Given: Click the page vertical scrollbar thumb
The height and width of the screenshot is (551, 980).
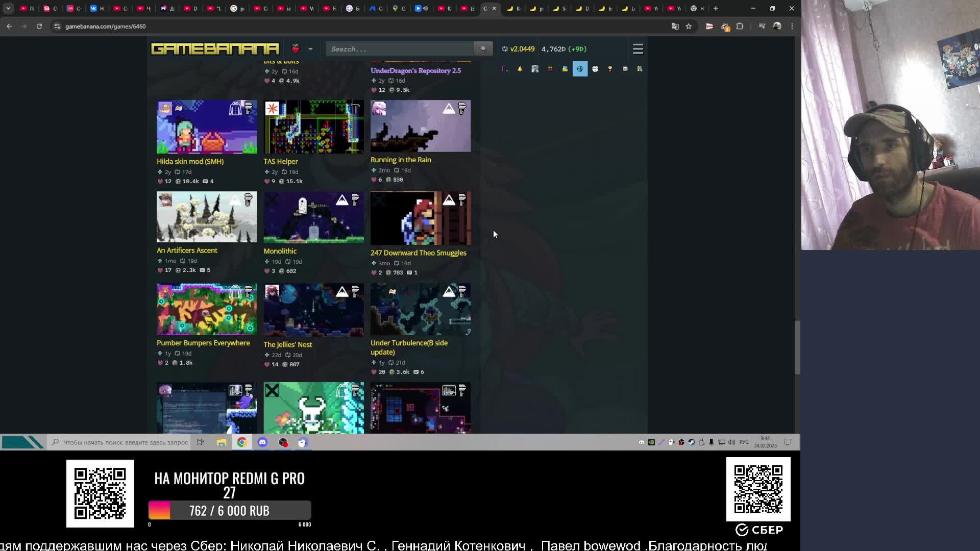Looking at the screenshot, I should tap(797, 347).
